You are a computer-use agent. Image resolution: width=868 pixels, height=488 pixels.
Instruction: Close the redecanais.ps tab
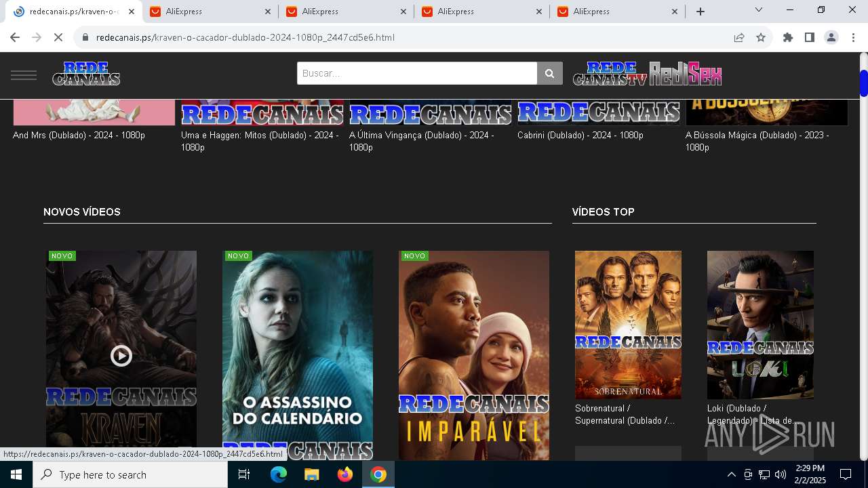click(x=132, y=12)
